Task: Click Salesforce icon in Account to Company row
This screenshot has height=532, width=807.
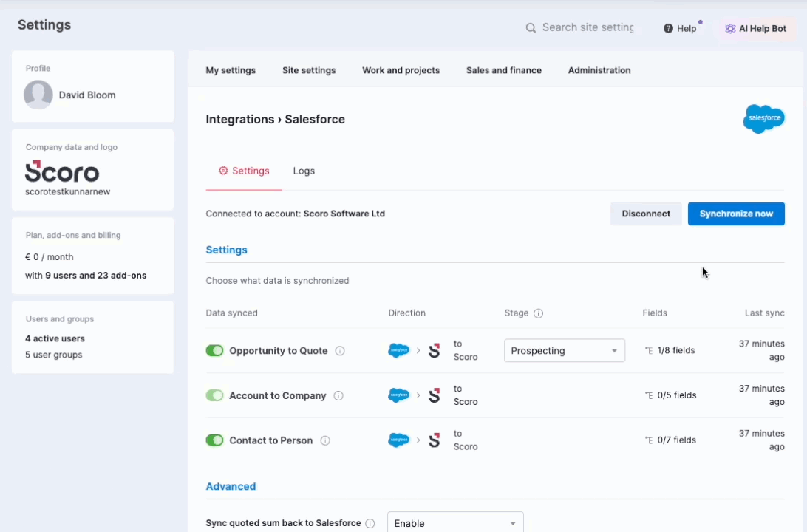Action: pyautogui.click(x=398, y=395)
